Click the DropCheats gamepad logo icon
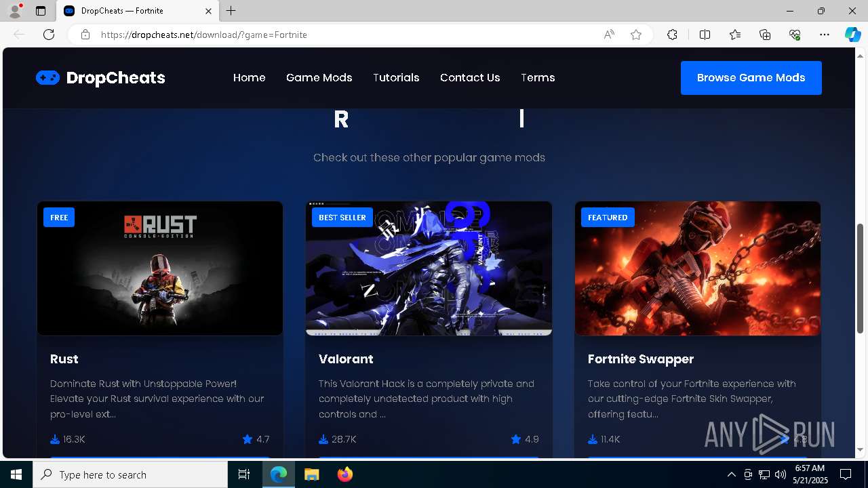The width and height of the screenshot is (868, 488). point(47,78)
